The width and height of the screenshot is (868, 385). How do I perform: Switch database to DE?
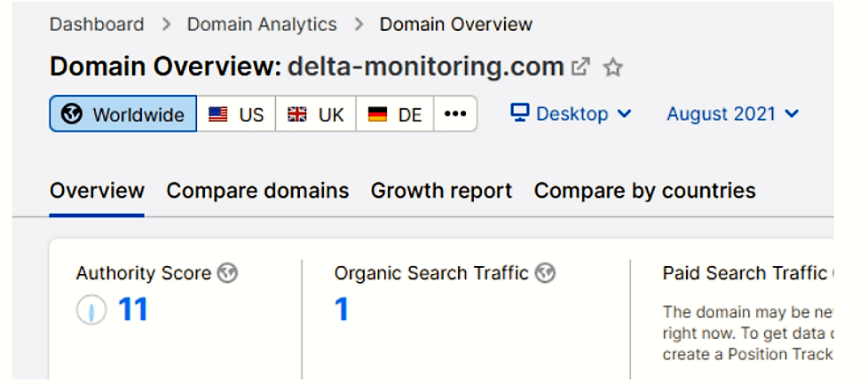395,114
